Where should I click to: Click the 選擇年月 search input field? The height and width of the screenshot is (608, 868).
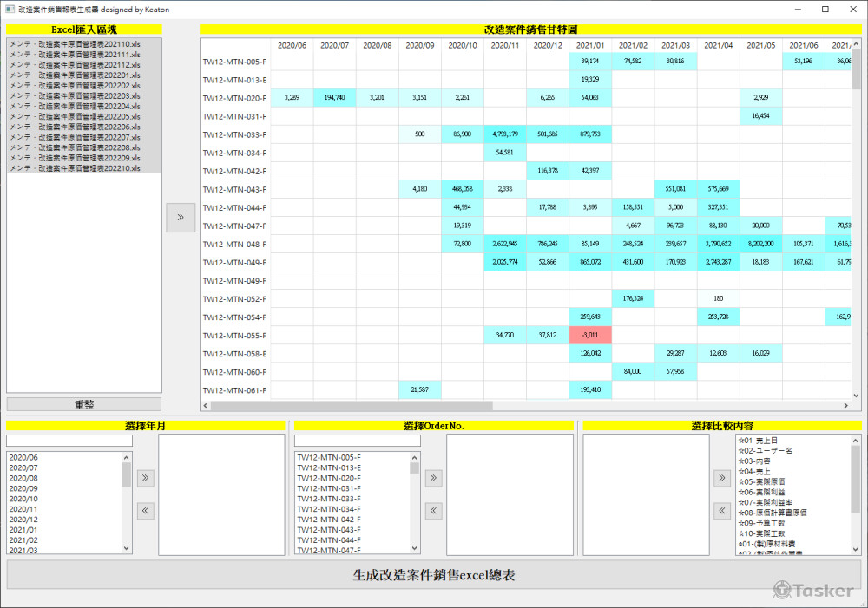tap(69, 441)
